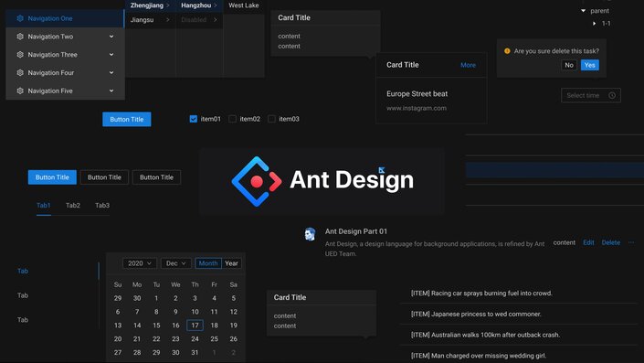The image size is (644, 363).
Task: Switch to Tab3
Action: click(102, 205)
